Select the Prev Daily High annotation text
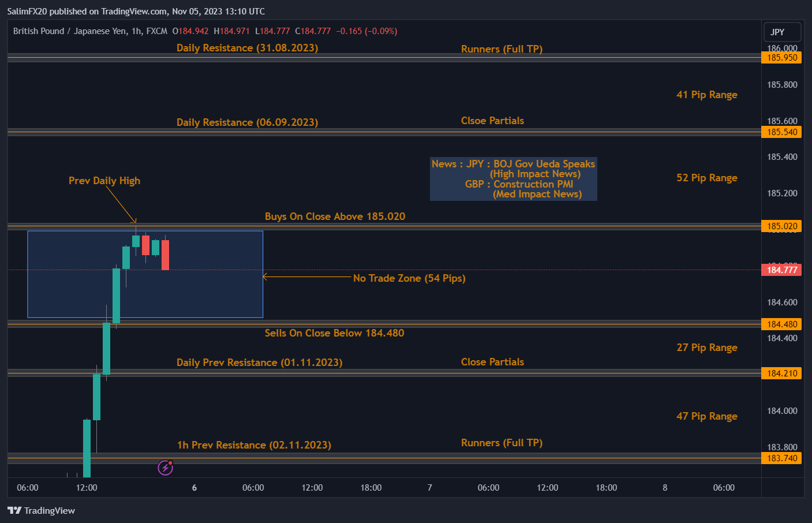The image size is (812, 523). pos(104,181)
